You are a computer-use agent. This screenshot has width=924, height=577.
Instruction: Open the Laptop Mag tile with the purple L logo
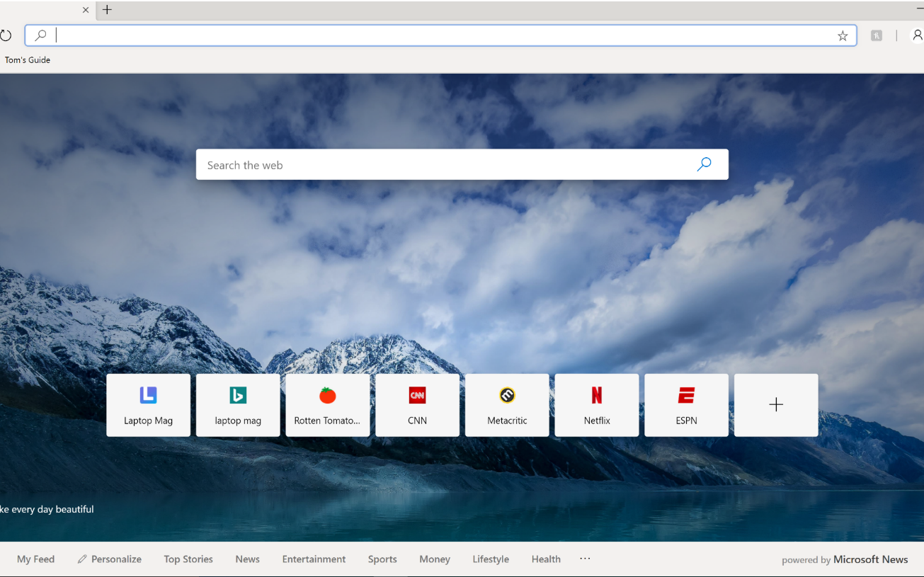click(x=148, y=405)
